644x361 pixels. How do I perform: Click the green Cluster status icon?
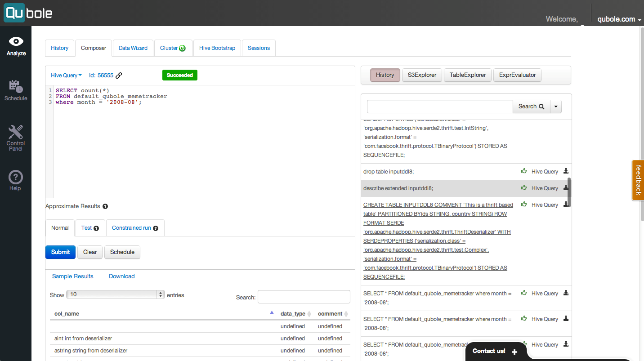point(182,48)
